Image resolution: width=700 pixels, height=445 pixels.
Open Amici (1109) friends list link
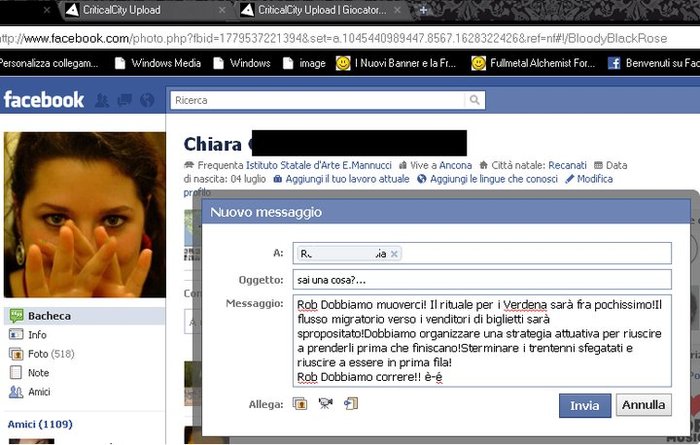pos(40,424)
